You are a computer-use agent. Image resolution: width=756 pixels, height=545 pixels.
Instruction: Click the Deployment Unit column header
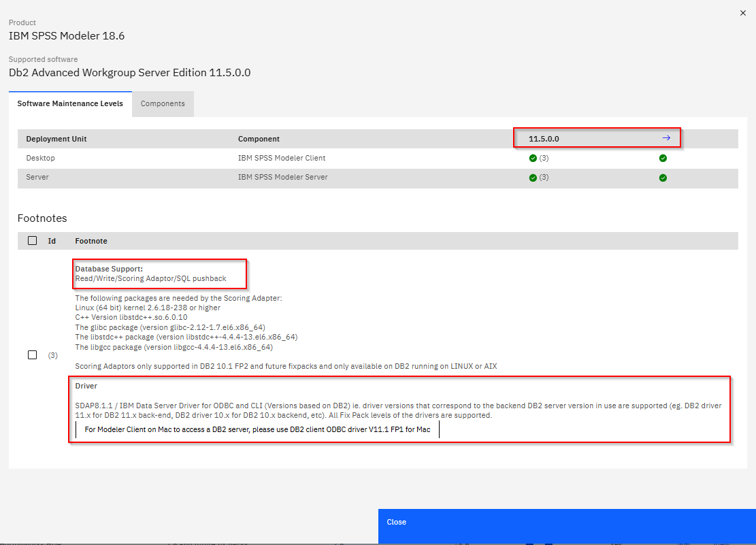point(56,139)
